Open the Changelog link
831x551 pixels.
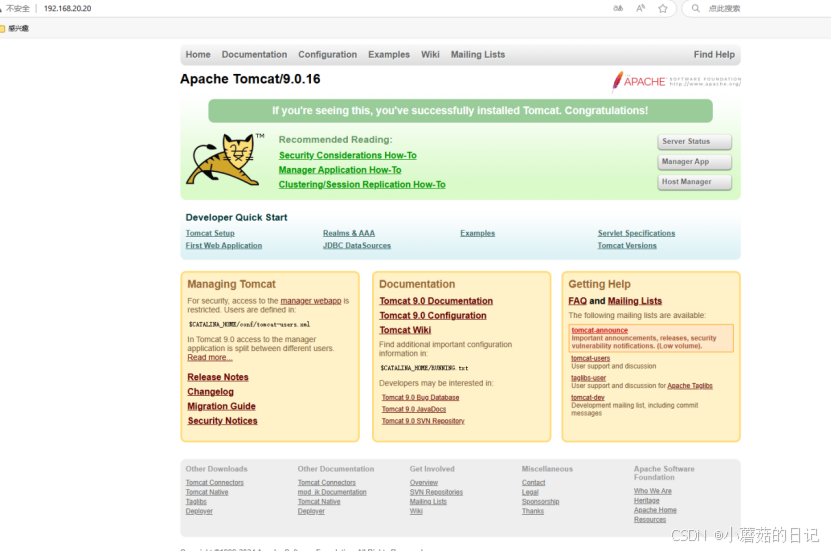tap(210, 392)
